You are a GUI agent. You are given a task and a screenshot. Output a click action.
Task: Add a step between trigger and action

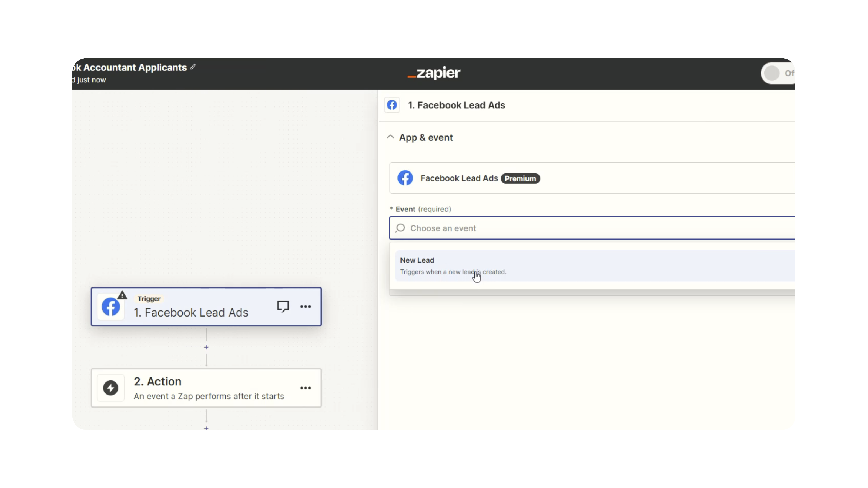pos(206,347)
